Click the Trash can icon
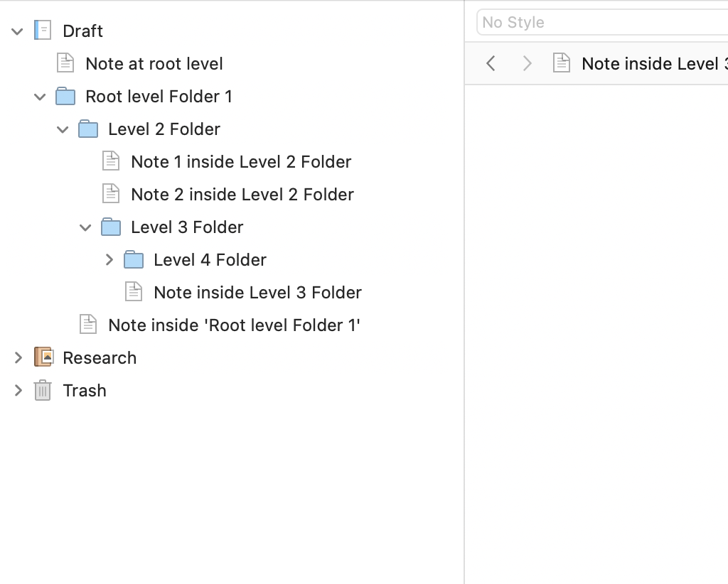 tap(43, 390)
